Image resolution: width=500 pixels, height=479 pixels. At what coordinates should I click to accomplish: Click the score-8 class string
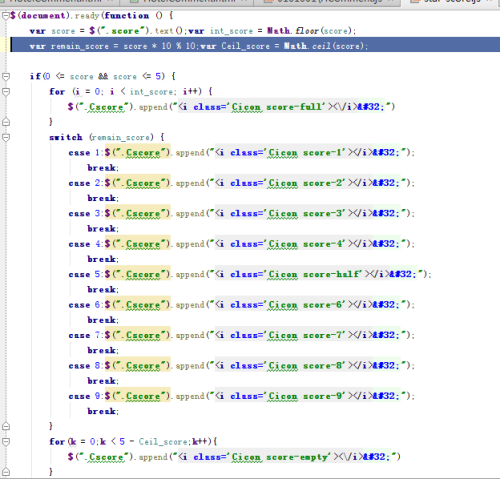click(322, 366)
